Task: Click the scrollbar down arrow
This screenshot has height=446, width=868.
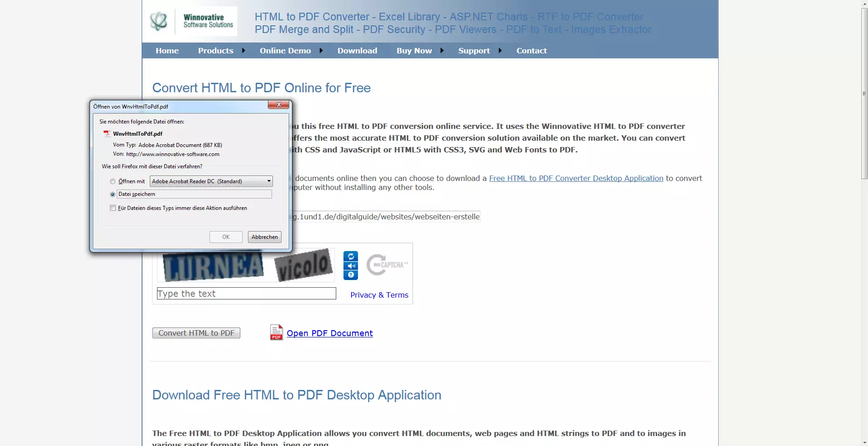Action: [864, 442]
